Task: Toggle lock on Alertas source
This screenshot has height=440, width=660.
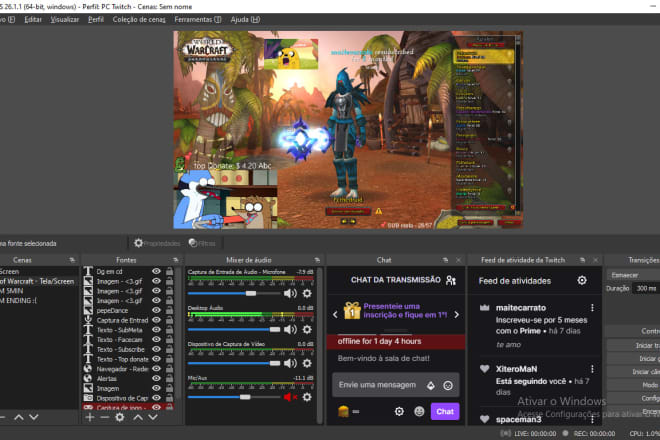Action: coord(170,379)
